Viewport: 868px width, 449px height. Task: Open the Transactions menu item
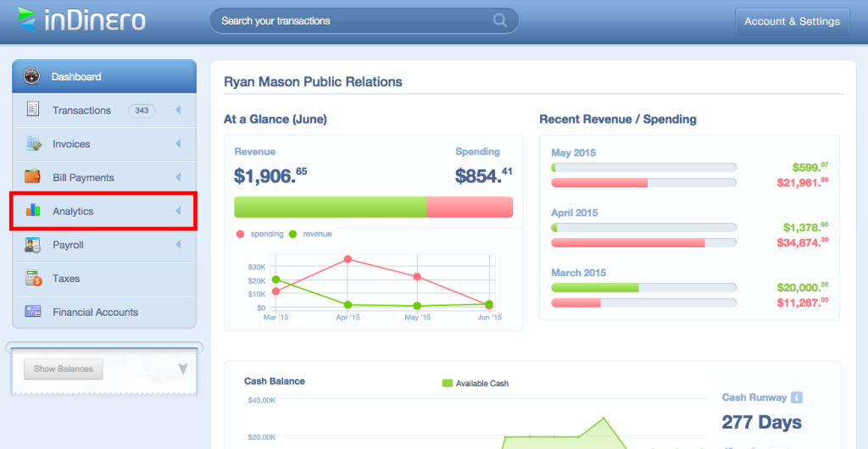click(x=104, y=111)
